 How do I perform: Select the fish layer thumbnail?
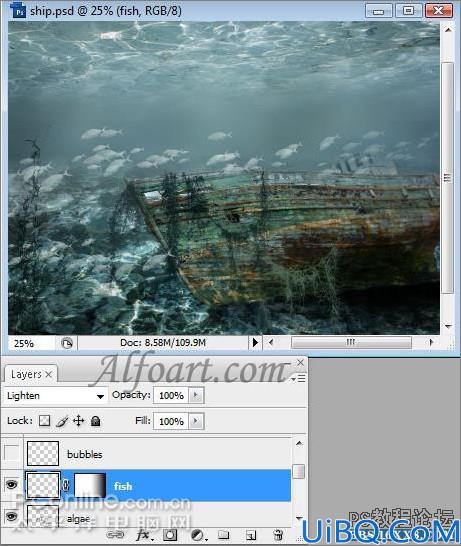click(x=43, y=485)
